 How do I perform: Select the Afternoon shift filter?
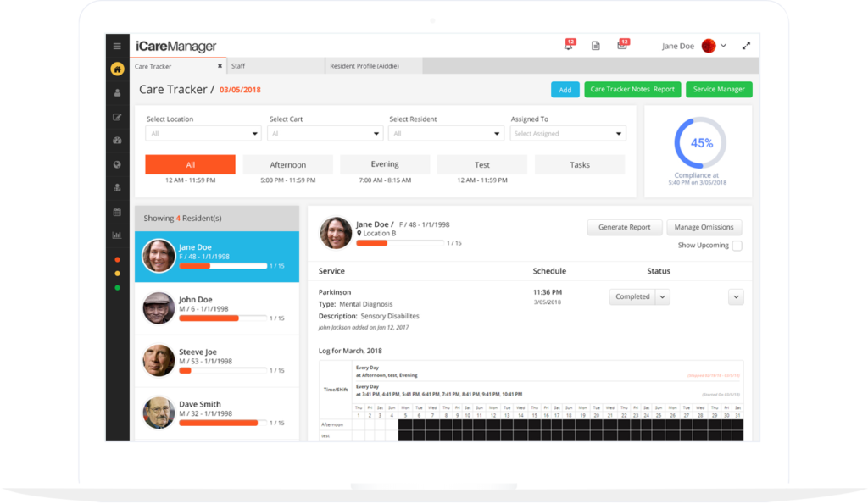[288, 165]
